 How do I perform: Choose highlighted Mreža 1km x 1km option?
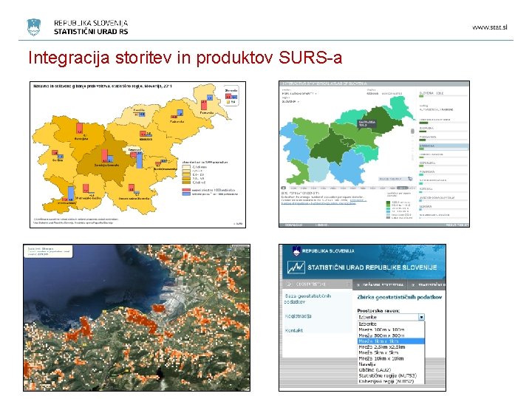[391, 341]
